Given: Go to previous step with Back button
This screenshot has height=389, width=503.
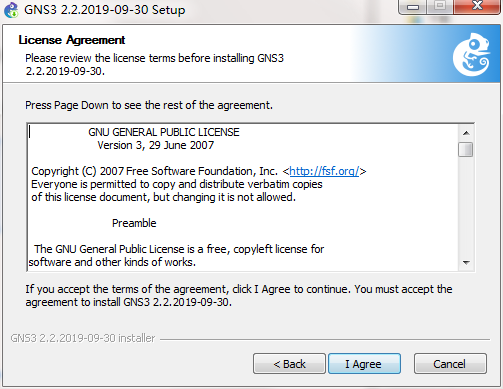Looking at the screenshot, I should pyautogui.click(x=289, y=364).
